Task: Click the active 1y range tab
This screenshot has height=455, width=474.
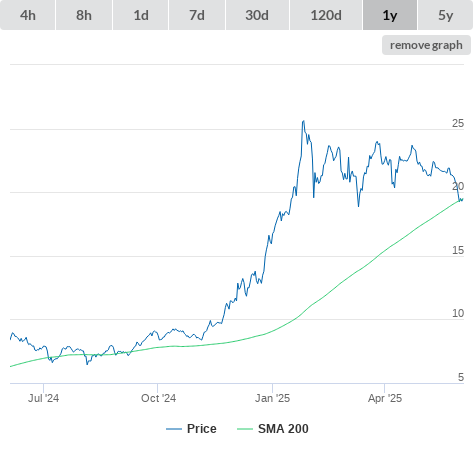Action: tap(390, 15)
